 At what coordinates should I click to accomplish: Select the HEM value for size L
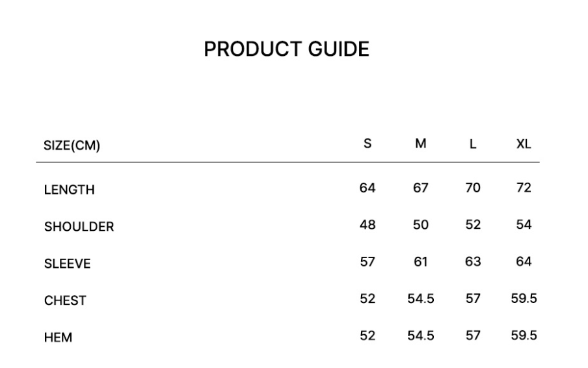pos(473,336)
